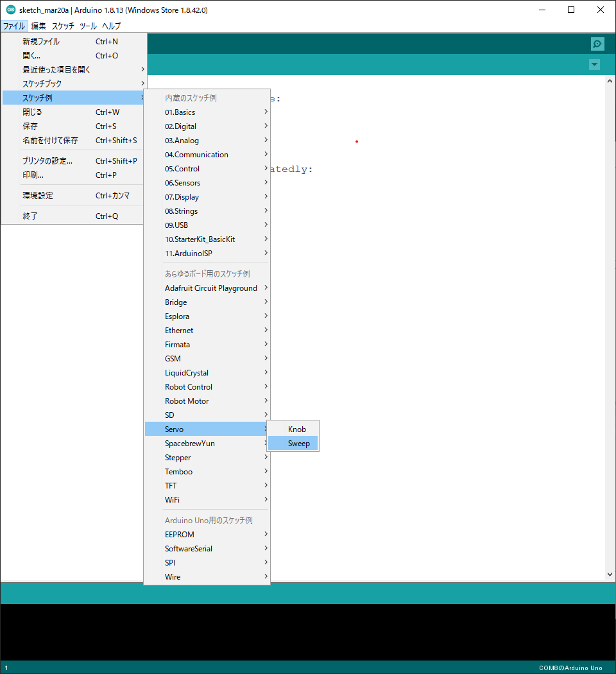This screenshot has height=674, width=616.
Task: Open GSM library examples
Action: pos(207,358)
